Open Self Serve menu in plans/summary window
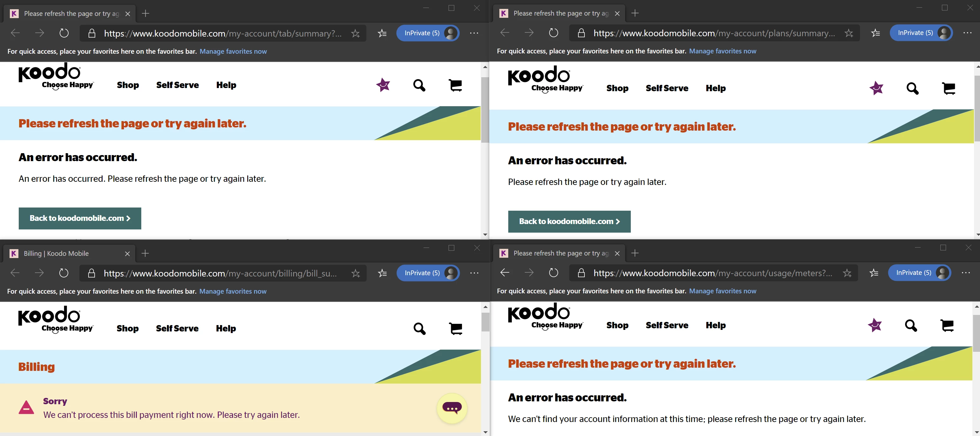The image size is (980, 436). [667, 88]
